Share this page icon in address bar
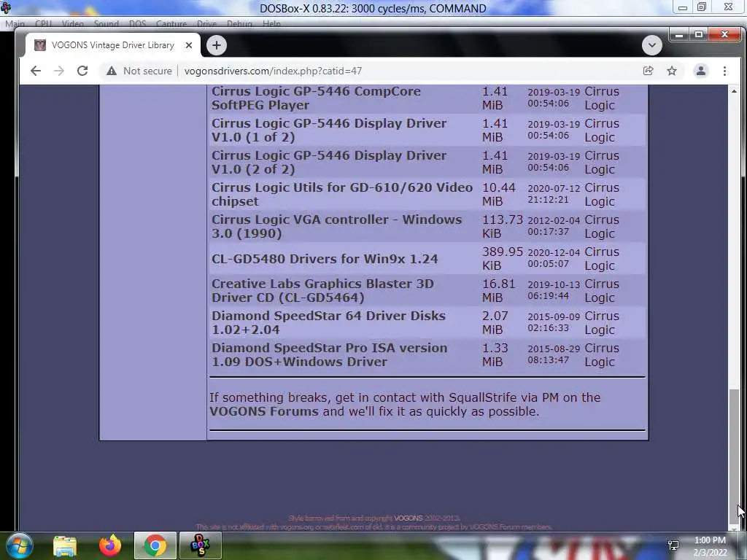747x560 pixels. click(648, 71)
